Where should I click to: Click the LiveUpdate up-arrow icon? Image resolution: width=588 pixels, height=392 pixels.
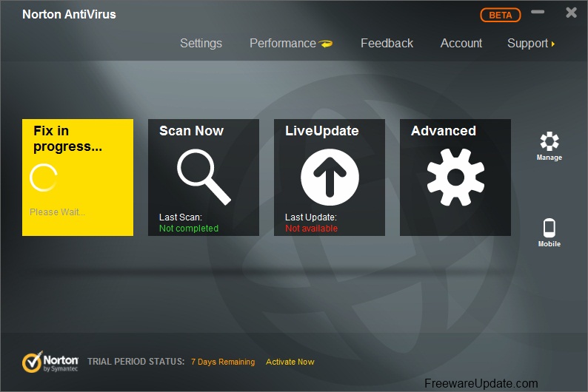(x=330, y=177)
